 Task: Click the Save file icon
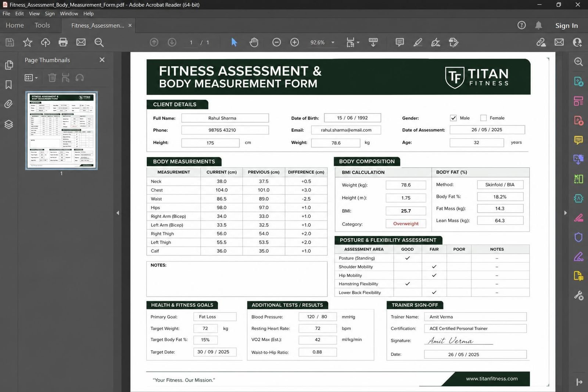[10, 42]
